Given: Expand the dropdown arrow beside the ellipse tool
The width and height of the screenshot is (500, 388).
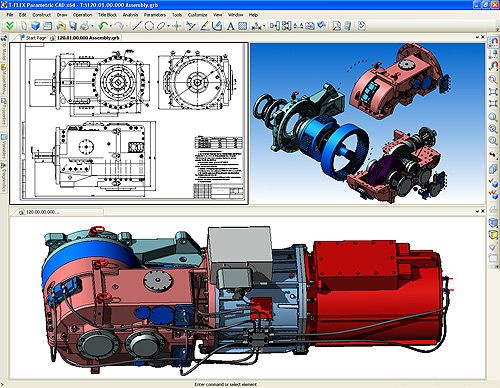Looking at the screenshot, I should coord(168,26).
